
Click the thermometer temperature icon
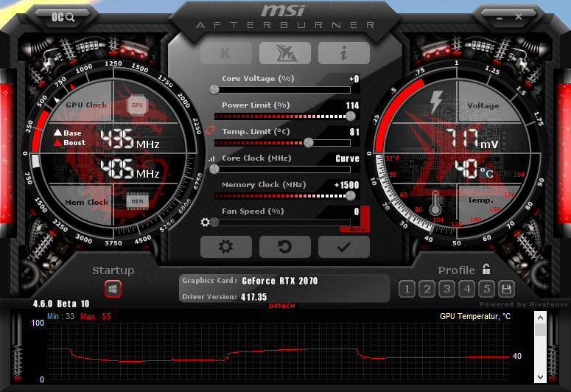pos(435,203)
